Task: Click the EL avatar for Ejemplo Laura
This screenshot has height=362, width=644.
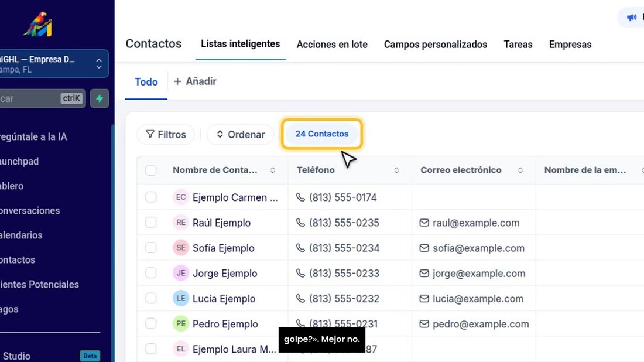Action: 181,349
